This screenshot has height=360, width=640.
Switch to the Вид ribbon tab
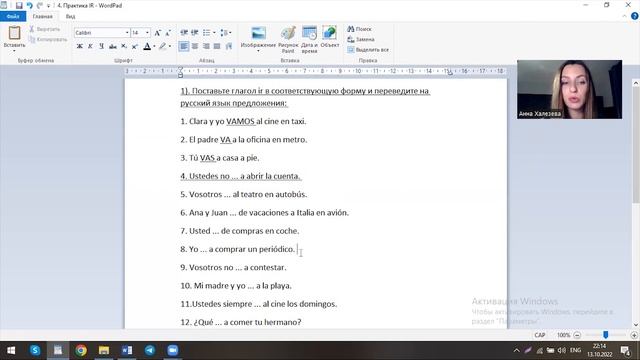point(71,16)
